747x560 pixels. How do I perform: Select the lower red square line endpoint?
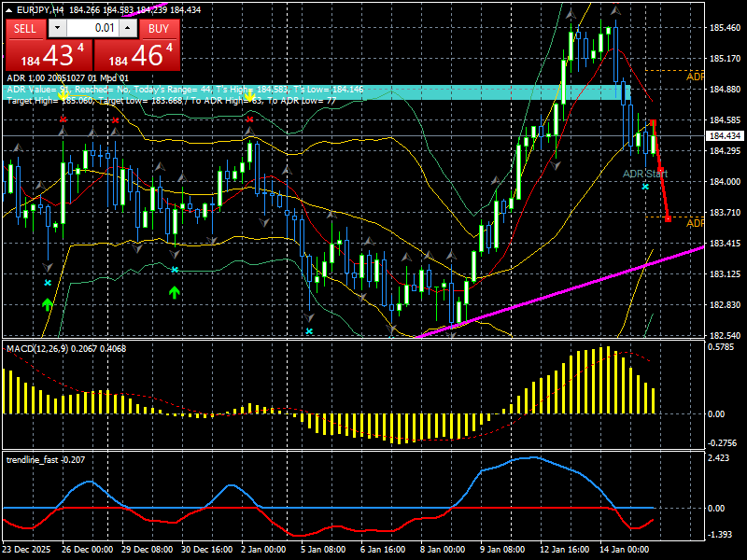point(668,218)
